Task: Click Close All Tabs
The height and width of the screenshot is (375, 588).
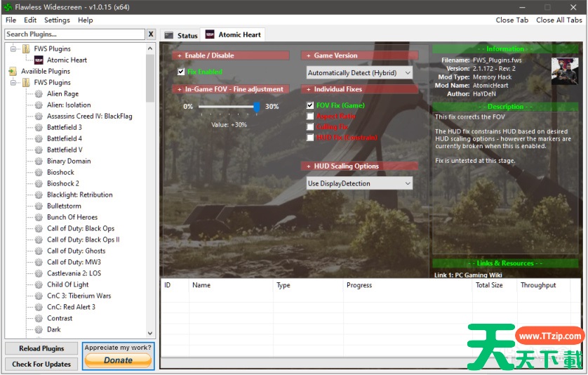Action: pyautogui.click(x=559, y=20)
